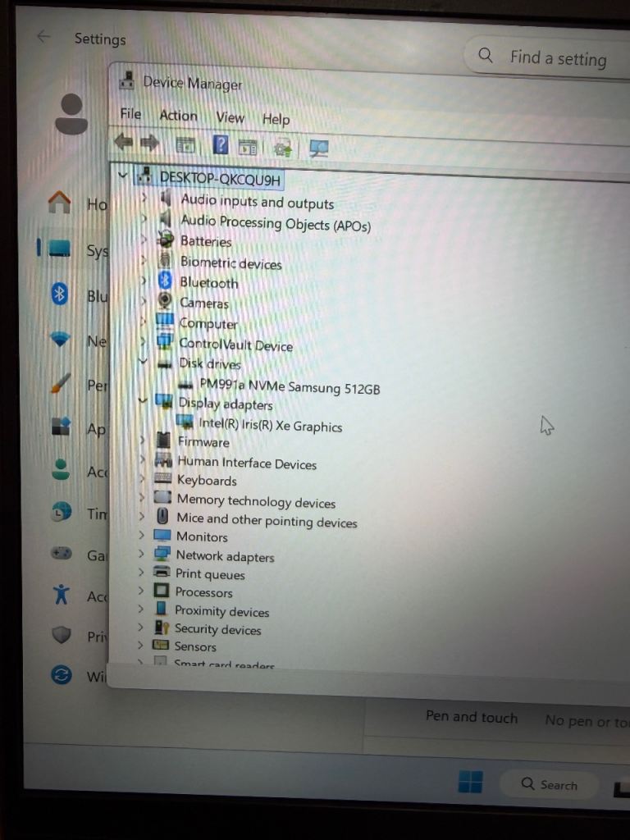Click the Bluetooth category icon in device tree
This screenshot has width=630, height=840.
(x=165, y=281)
